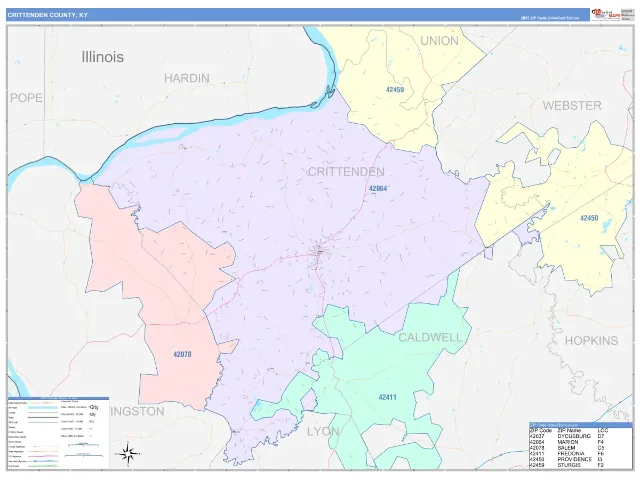Click the 'POPE' county label

tap(26, 98)
